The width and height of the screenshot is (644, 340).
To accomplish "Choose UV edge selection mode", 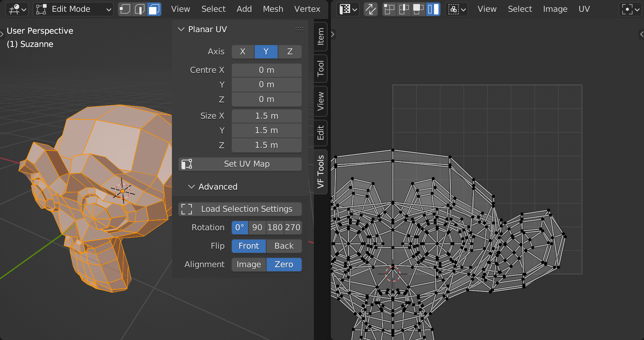I will (x=403, y=9).
